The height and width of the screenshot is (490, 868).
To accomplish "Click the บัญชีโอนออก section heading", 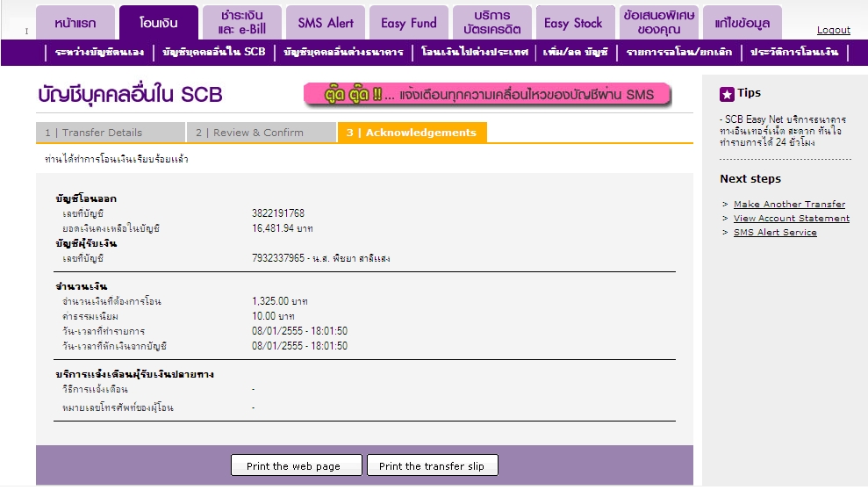I will point(86,198).
